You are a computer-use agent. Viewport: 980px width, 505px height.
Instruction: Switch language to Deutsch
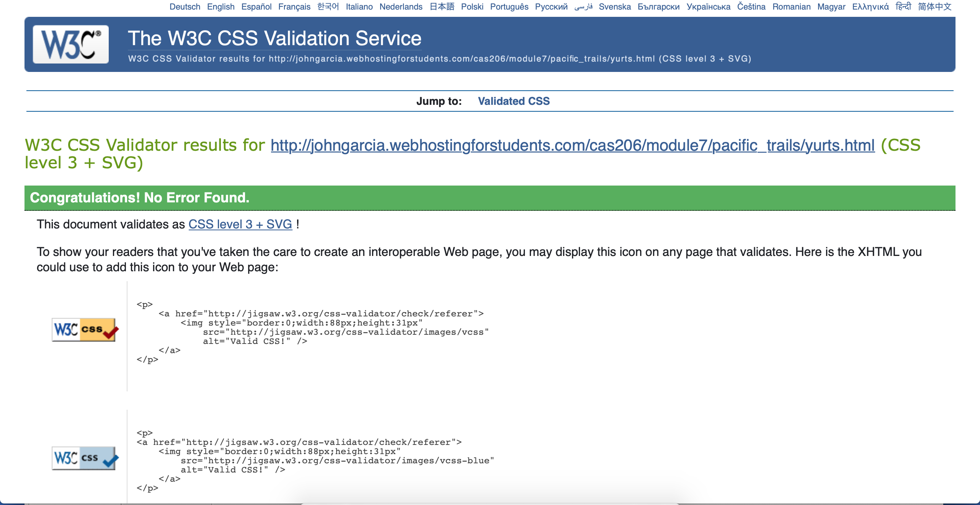[185, 7]
